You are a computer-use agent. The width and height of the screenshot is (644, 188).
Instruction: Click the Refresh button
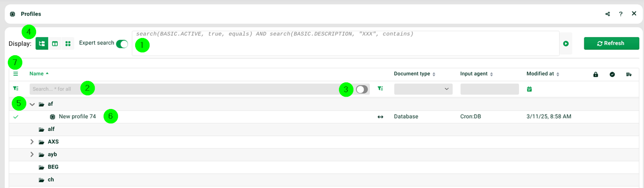point(611,43)
